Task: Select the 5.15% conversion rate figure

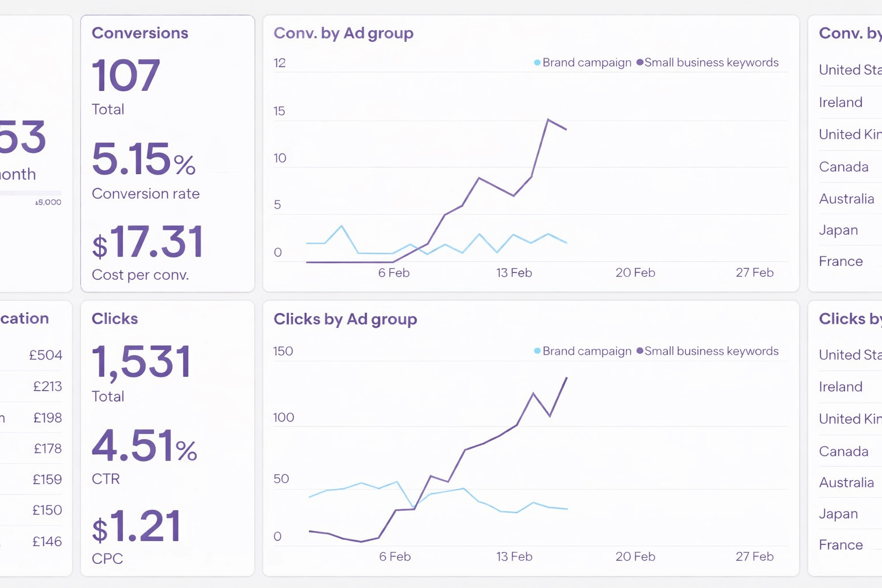Action: [144, 159]
